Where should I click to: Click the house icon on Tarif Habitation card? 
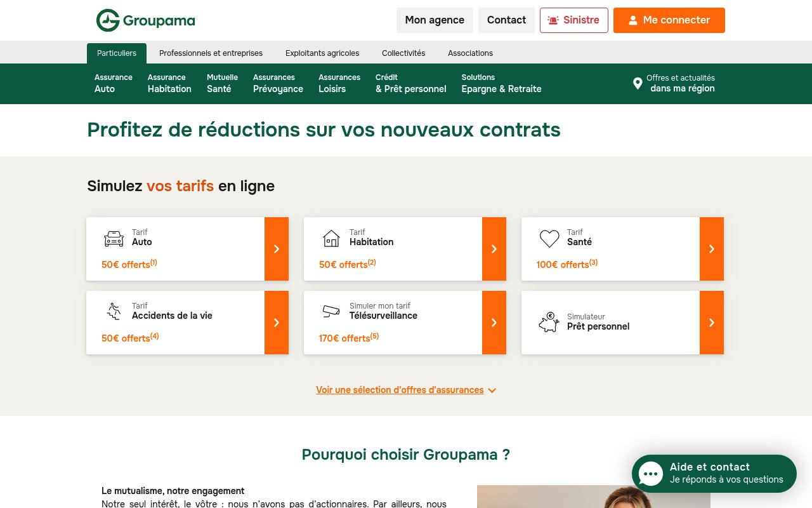coord(331,239)
